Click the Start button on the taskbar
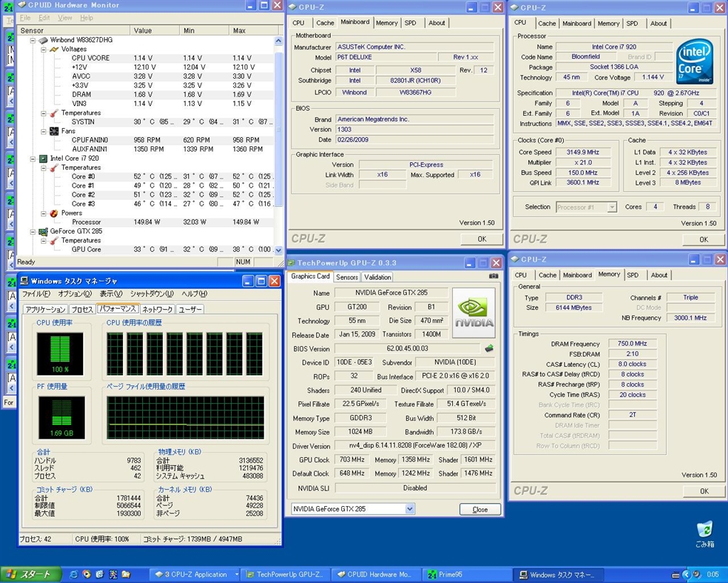Image resolution: width=728 pixels, height=583 pixels. point(28,574)
